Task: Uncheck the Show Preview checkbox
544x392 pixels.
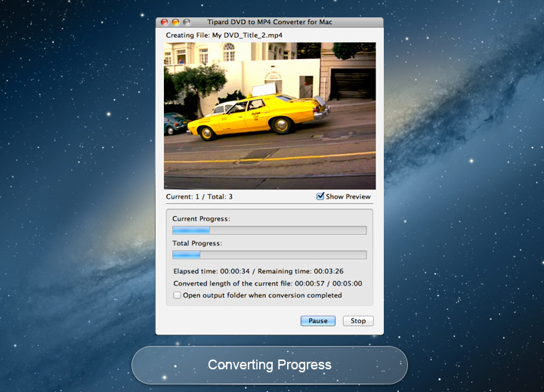Action: (320, 196)
